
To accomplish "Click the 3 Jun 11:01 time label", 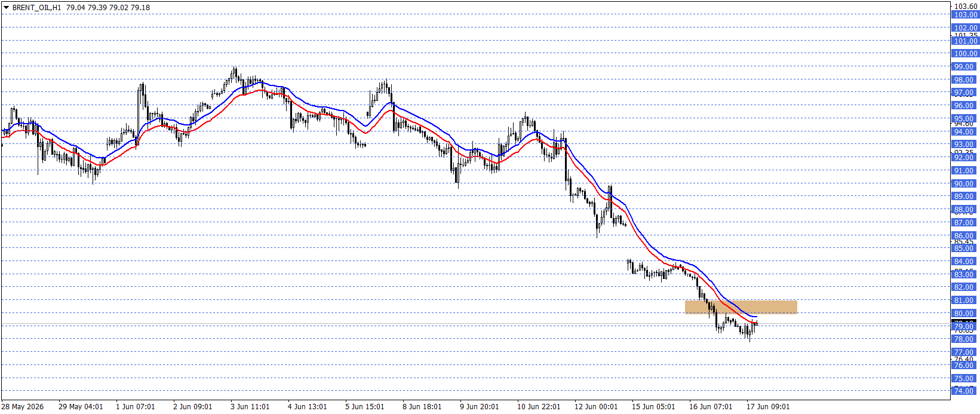I will pos(250,407).
